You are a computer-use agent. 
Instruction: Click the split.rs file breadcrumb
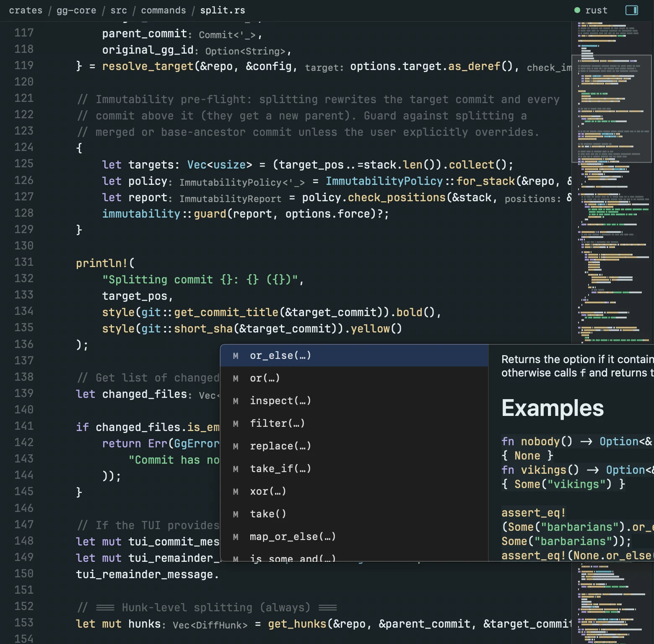click(x=223, y=10)
